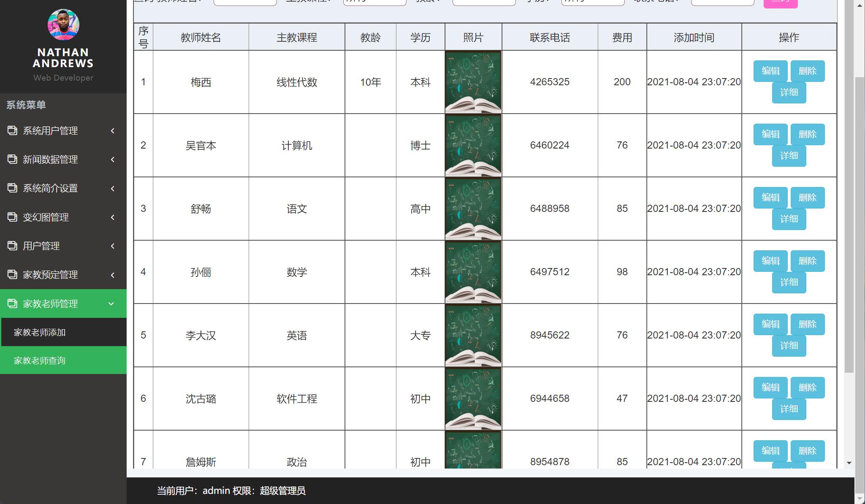Expand the 系统用户管理 menu chevron
This screenshot has width=865, height=504.
pos(112,131)
